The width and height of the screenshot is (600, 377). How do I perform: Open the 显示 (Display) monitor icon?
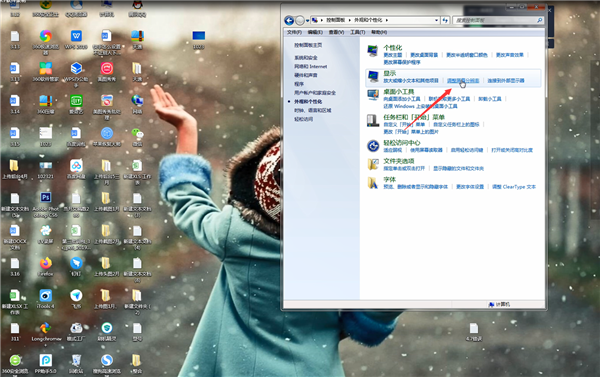point(373,76)
